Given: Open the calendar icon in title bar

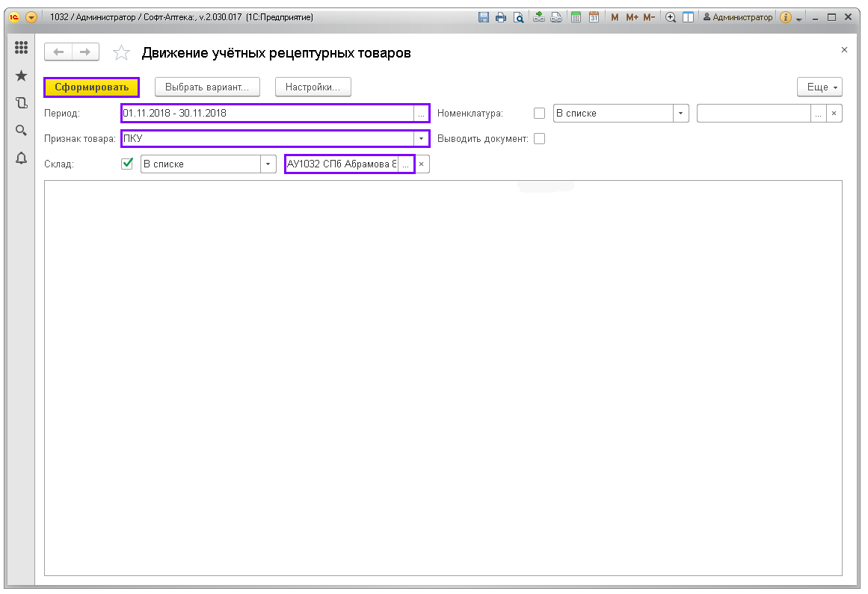Looking at the screenshot, I should click(x=594, y=17).
